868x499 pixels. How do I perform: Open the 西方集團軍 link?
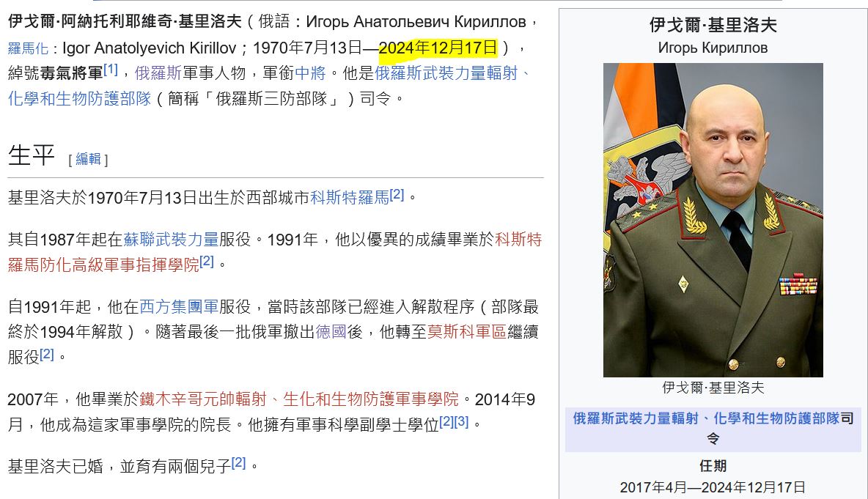pyautogui.click(x=179, y=307)
